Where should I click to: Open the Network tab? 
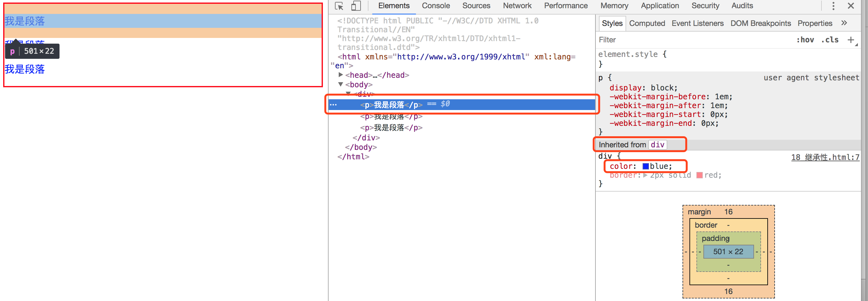[x=517, y=6]
